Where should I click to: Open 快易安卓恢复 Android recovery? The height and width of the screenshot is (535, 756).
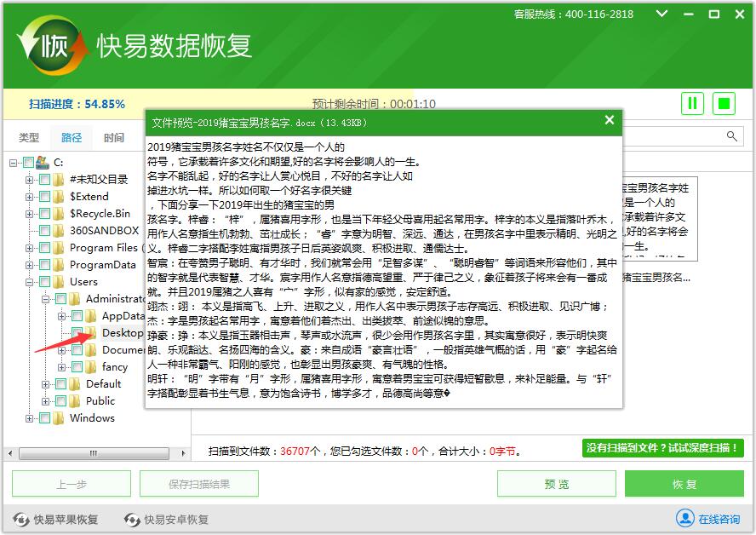pos(167,519)
